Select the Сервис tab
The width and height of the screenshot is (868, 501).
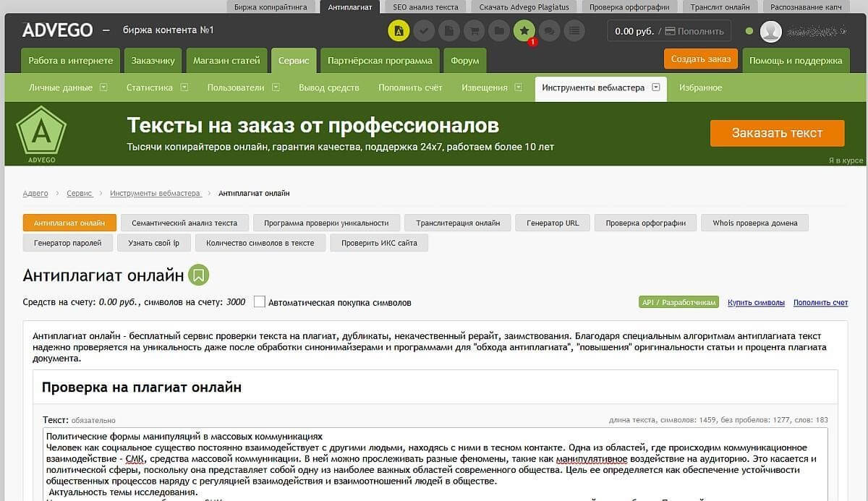pos(294,61)
